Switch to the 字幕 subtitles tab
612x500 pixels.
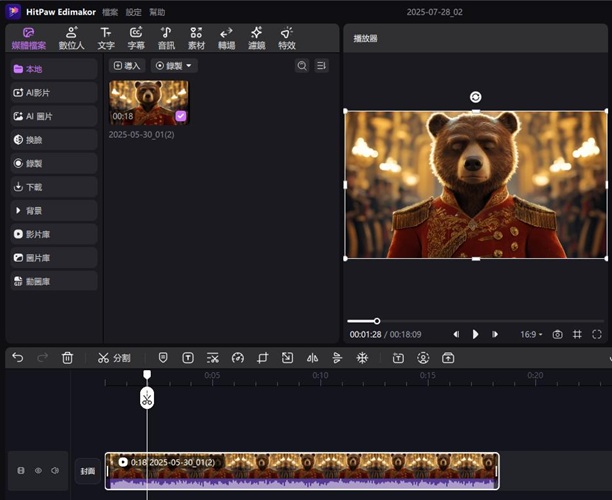(x=136, y=38)
